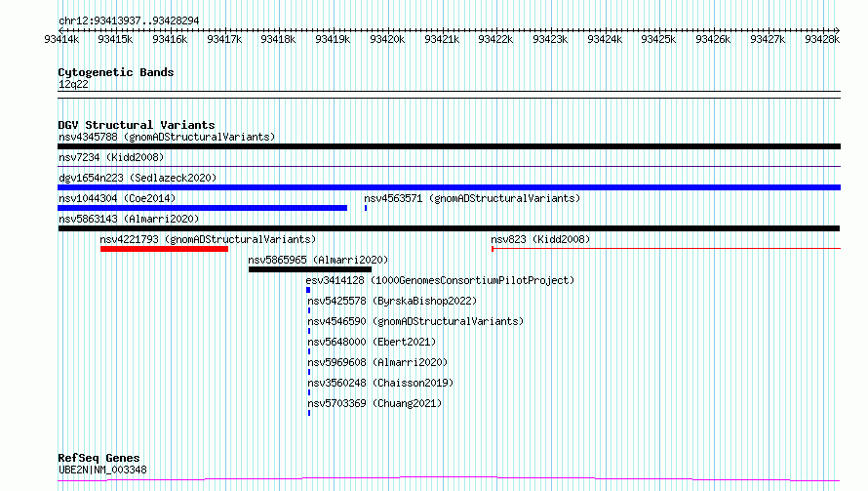Screen dimensions: 868x491
Task: Click the Cytogenetic Bands track title
Action: 116,72
